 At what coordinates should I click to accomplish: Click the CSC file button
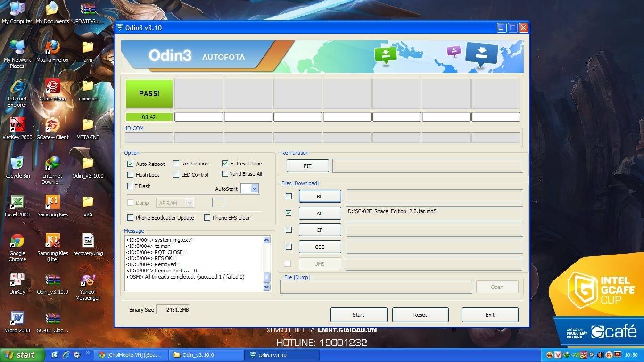coord(320,247)
